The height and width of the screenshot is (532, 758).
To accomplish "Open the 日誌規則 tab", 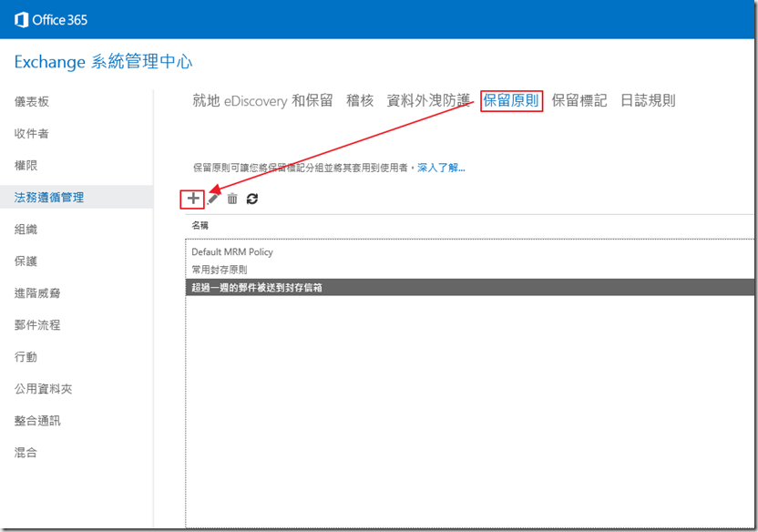I will pyautogui.click(x=648, y=100).
